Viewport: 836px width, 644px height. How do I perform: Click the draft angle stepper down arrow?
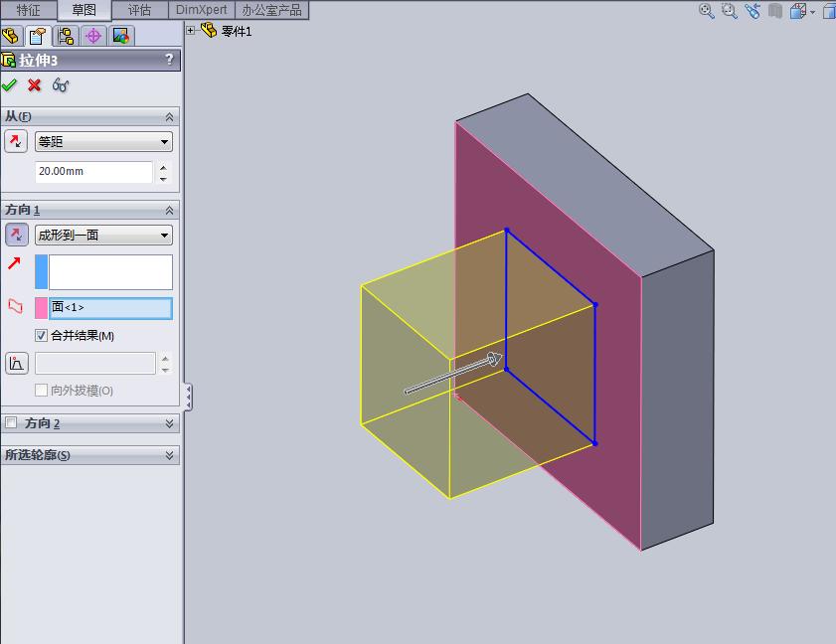(x=165, y=369)
